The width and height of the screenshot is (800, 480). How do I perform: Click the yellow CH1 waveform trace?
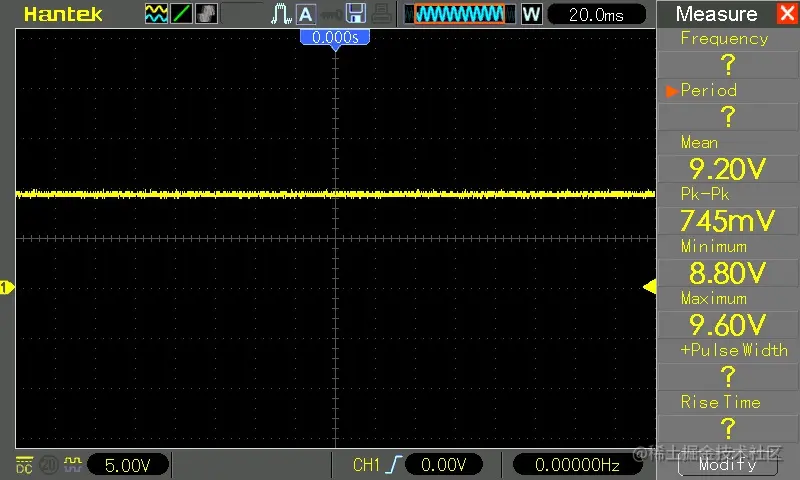[335, 194]
